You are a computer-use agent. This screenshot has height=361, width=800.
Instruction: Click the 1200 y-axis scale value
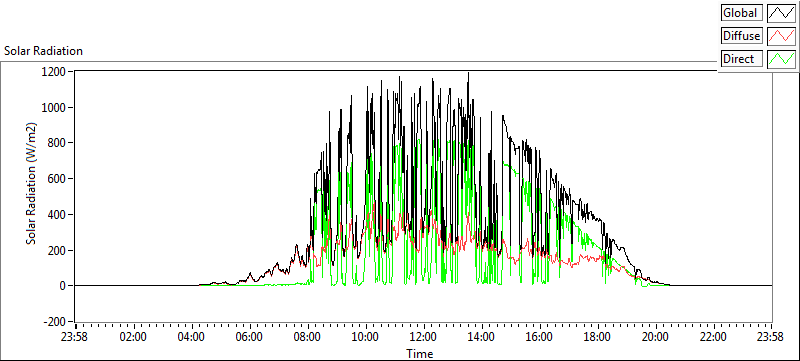(54, 72)
